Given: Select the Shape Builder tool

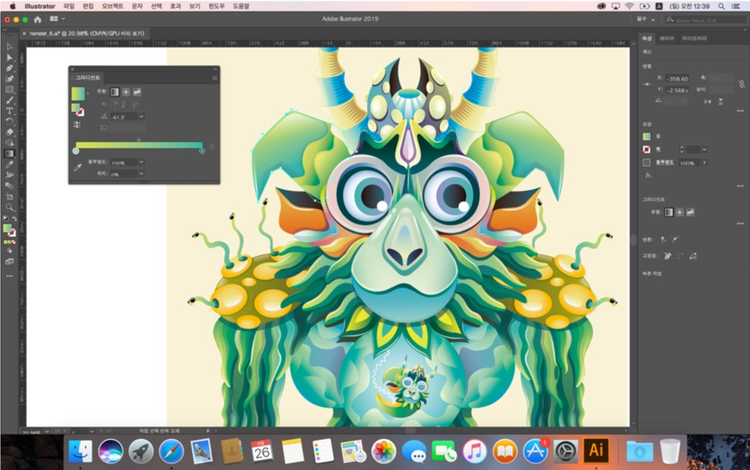Looking at the screenshot, I should 10,142.
